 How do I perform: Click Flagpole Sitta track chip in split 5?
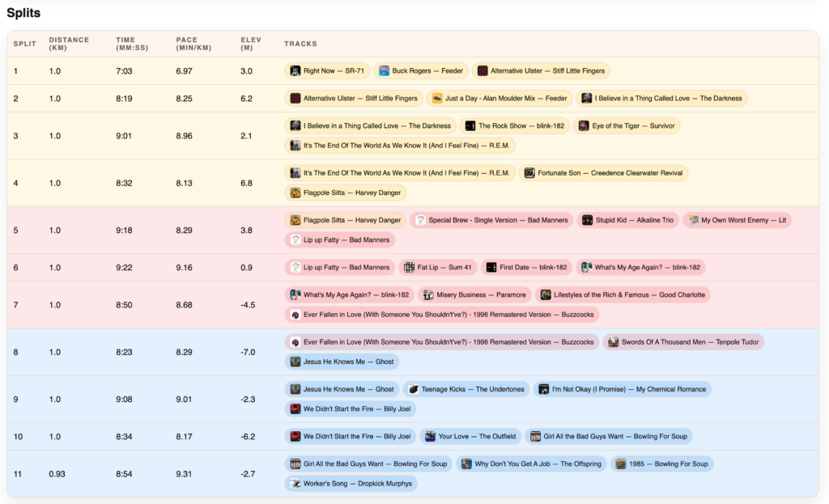[x=346, y=220]
